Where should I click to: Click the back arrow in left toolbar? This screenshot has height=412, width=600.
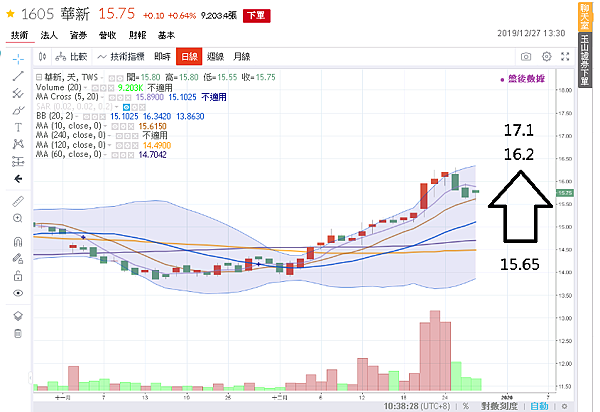coord(18,179)
